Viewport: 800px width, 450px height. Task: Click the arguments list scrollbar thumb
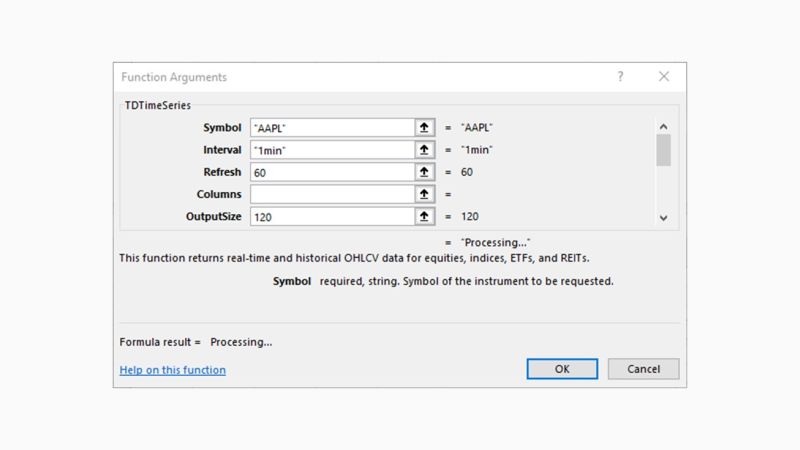click(663, 150)
